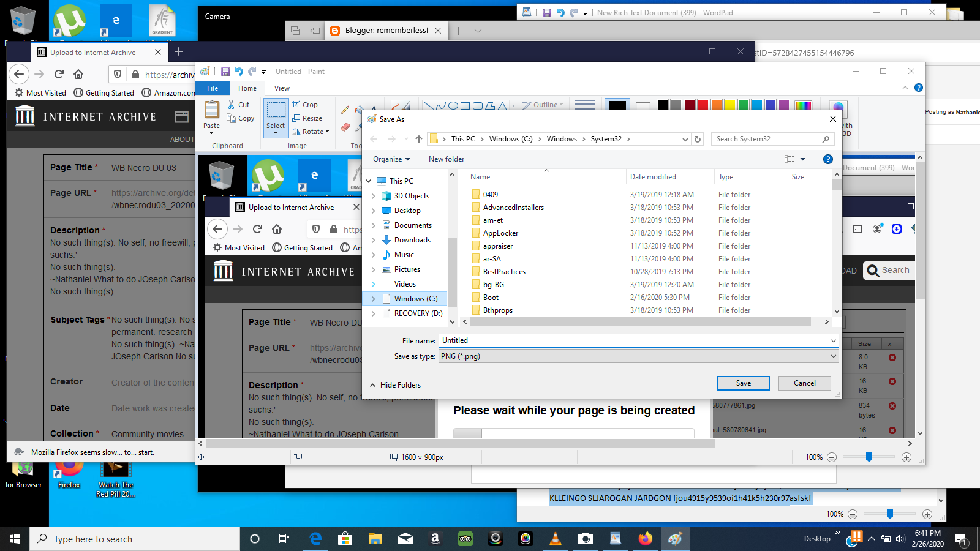Open the Select tool options arrow
The image size is (980, 551).
276,133
